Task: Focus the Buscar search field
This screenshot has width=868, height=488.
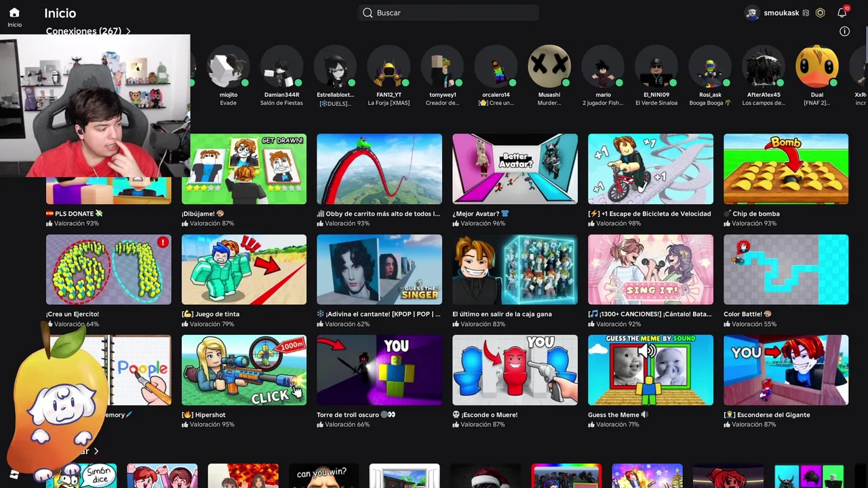Action: coord(448,13)
